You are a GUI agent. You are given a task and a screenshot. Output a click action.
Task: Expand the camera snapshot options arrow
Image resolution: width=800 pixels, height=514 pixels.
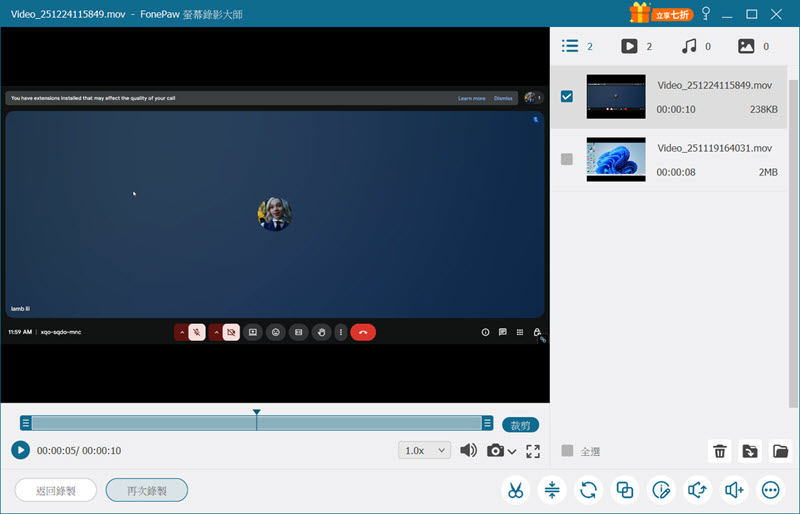click(513, 452)
